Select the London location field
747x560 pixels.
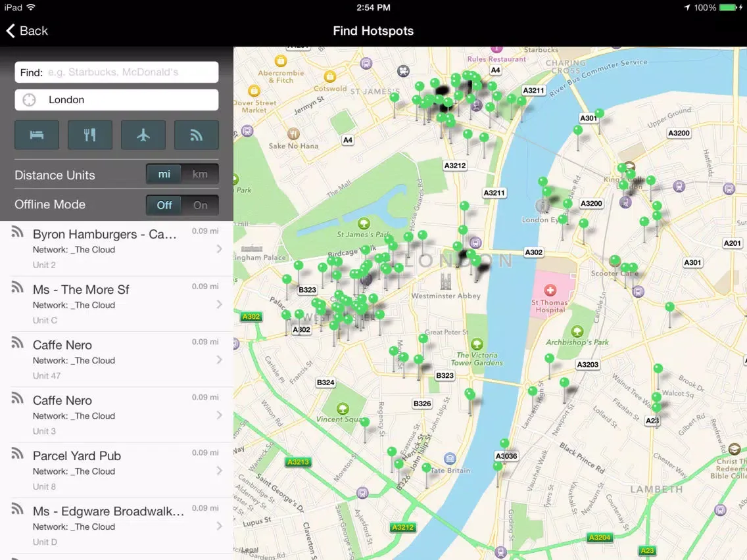pyautogui.click(x=117, y=99)
